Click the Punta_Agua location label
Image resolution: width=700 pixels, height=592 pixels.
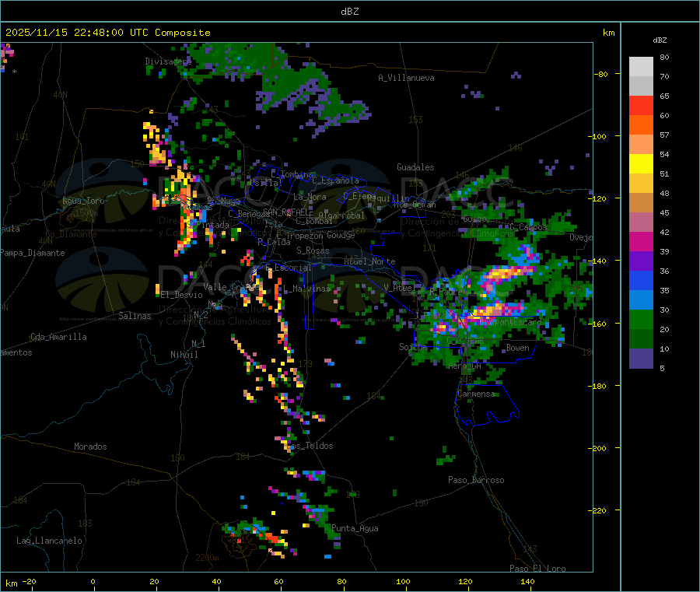coord(355,528)
